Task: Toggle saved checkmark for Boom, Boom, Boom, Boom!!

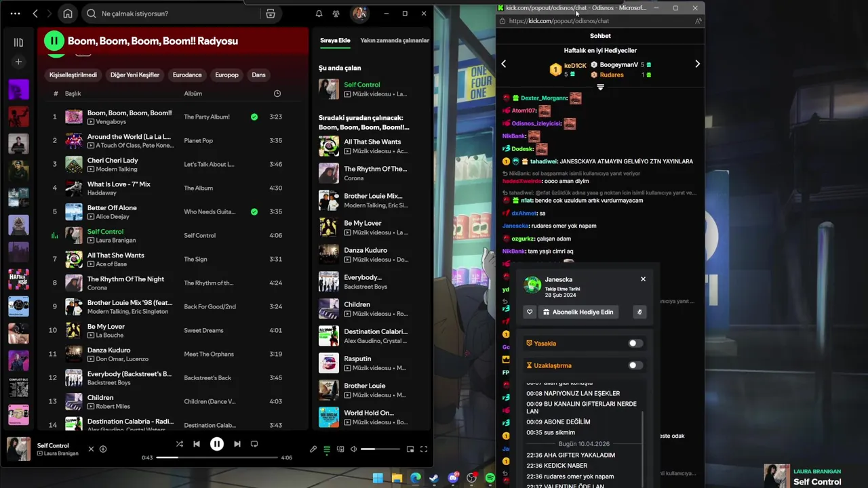Action: [254, 117]
